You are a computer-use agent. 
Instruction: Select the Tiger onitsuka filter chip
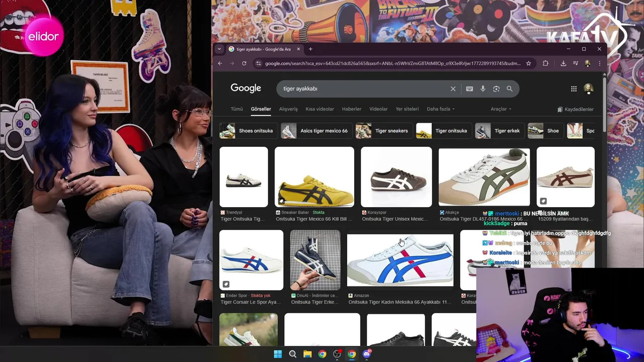coord(443,131)
